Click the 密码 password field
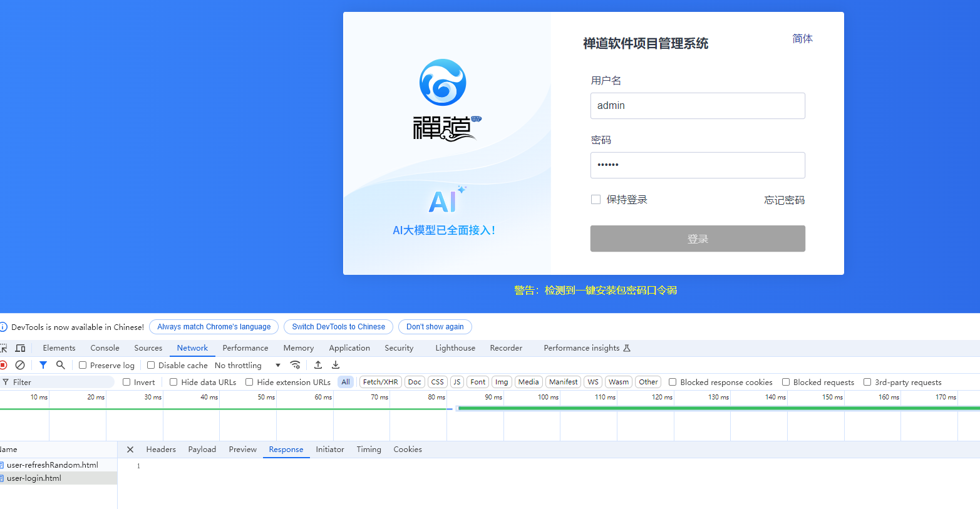This screenshot has height=509, width=980. (698, 165)
